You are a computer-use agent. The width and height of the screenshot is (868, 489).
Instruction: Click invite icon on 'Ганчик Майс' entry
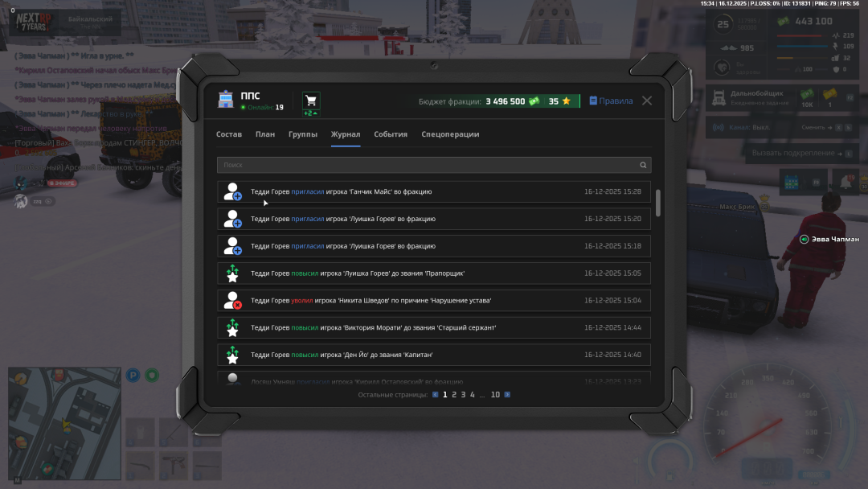pyautogui.click(x=232, y=192)
